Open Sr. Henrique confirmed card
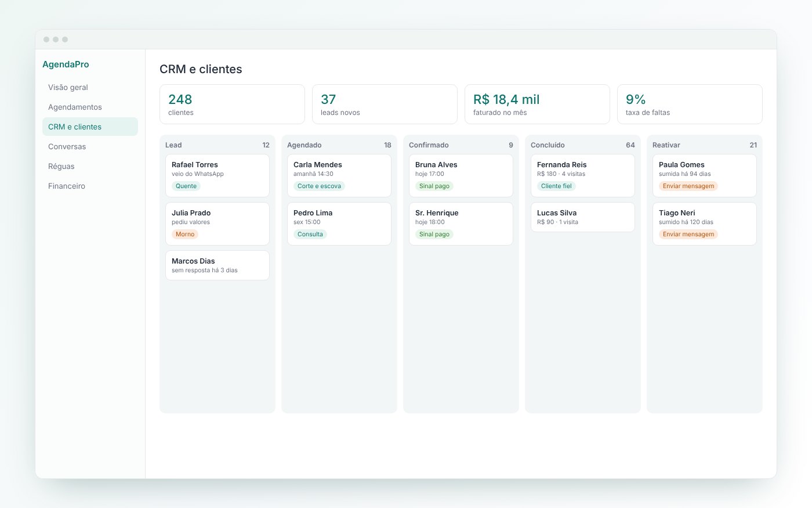The image size is (812, 508). (x=461, y=224)
